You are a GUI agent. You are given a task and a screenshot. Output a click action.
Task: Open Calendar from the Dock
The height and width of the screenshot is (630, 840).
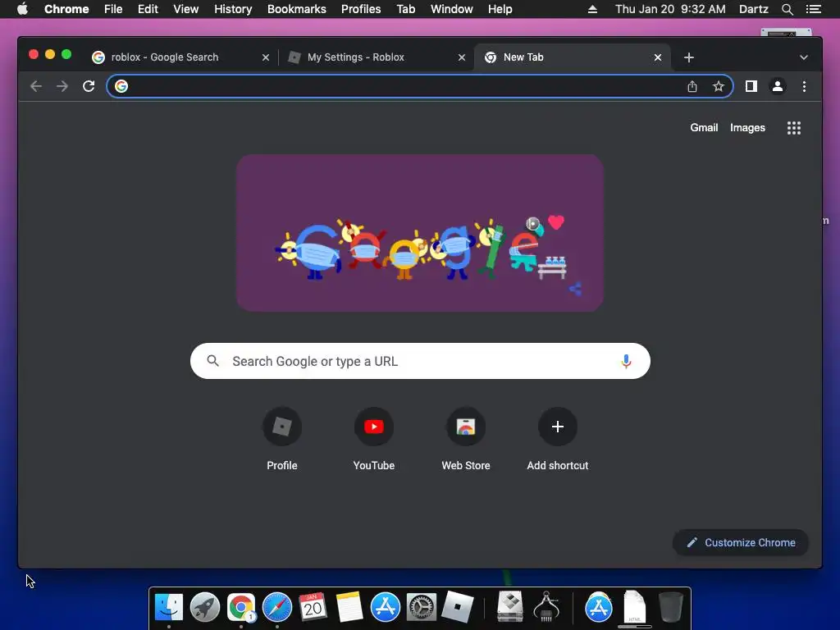tap(313, 608)
